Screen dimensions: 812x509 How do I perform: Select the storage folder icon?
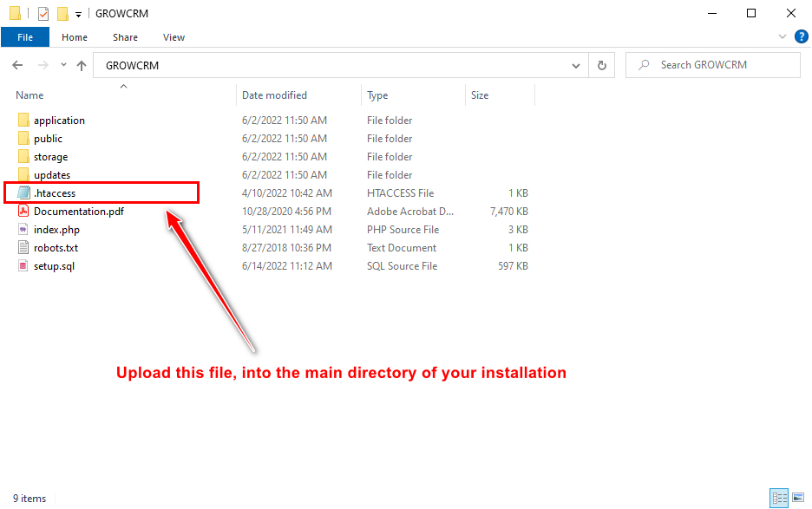[23, 156]
